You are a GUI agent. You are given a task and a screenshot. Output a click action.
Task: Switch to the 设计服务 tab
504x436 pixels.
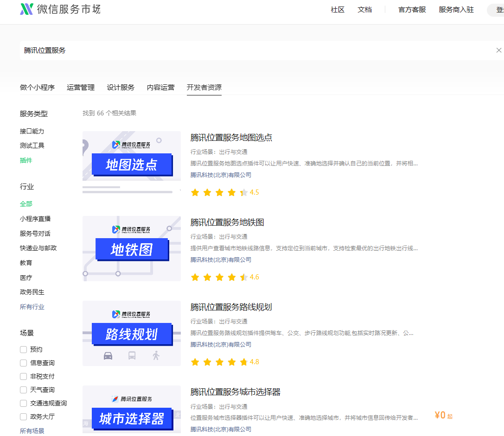(x=121, y=88)
